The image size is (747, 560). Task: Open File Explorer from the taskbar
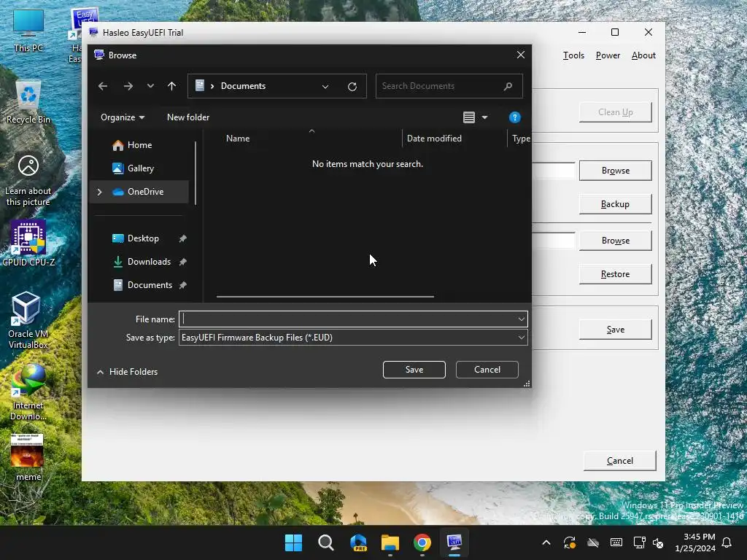tap(390, 542)
